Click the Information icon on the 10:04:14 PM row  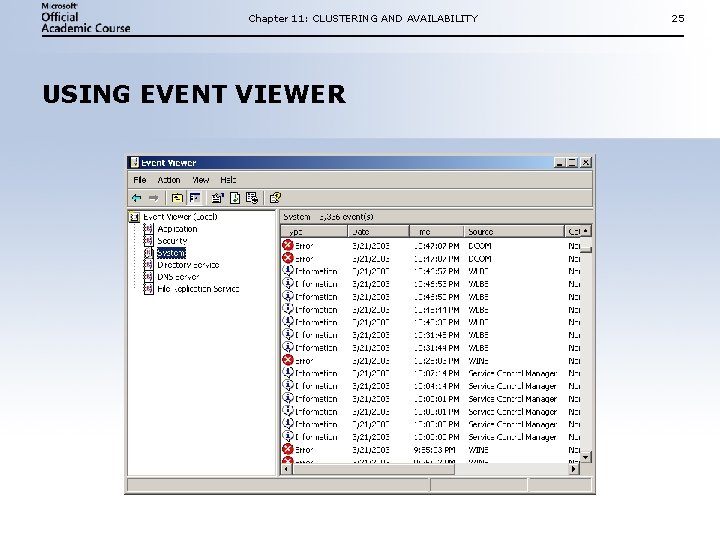click(x=288, y=385)
